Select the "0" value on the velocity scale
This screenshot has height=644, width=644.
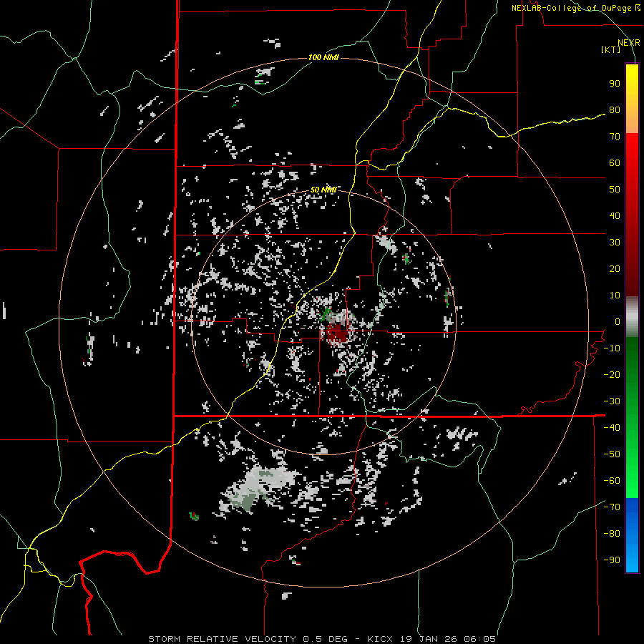(618, 322)
